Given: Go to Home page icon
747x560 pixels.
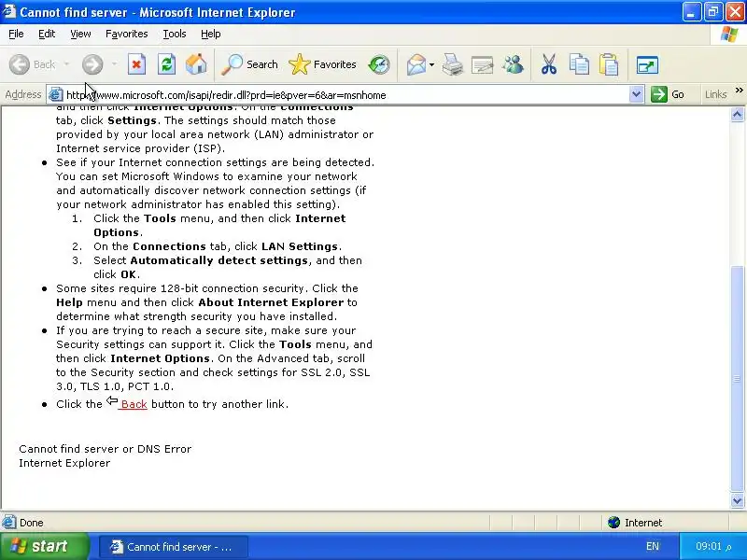Looking at the screenshot, I should pyautogui.click(x=196, y=64).
